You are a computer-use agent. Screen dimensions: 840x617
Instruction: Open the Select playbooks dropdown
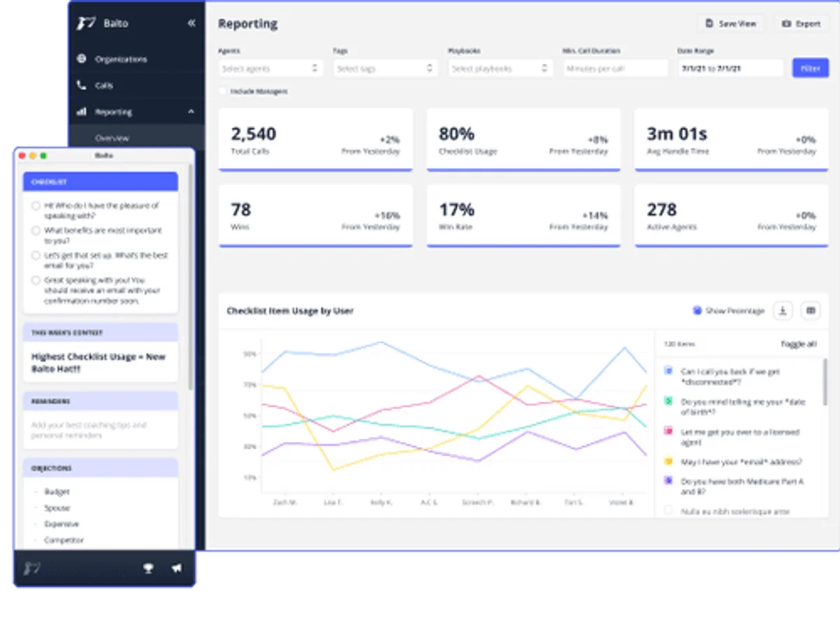pyautogui.click(x=500, y=68)
